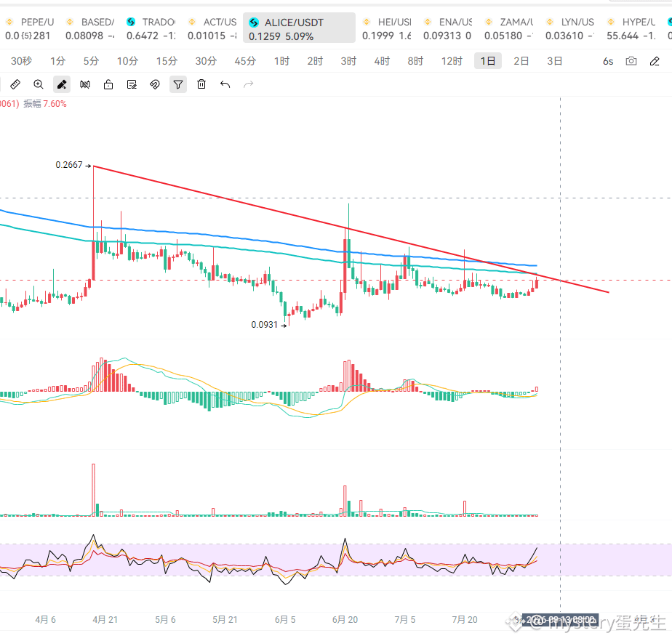Open the note edit icon
The height and width of the screenshot is (641, 672).
[x=132, y=84]
